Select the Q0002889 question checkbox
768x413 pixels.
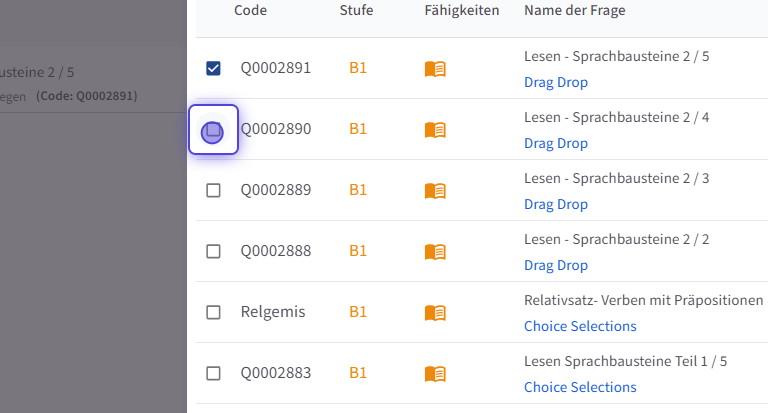[213, 190]
